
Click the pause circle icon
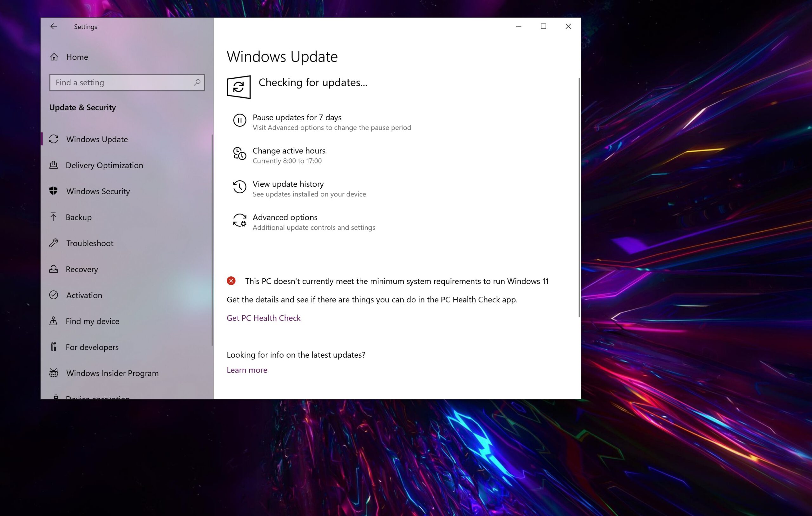pyautogui.click(x=240, y=121)
